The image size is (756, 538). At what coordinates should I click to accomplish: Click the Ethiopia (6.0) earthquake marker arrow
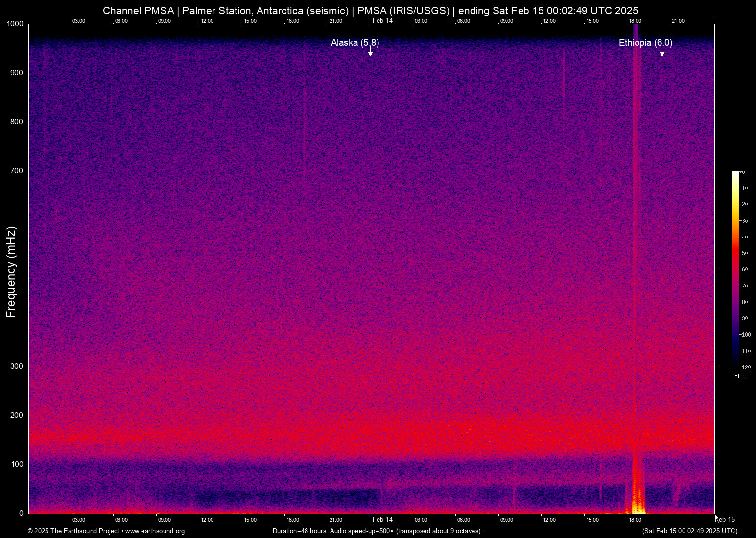(662, 52)
